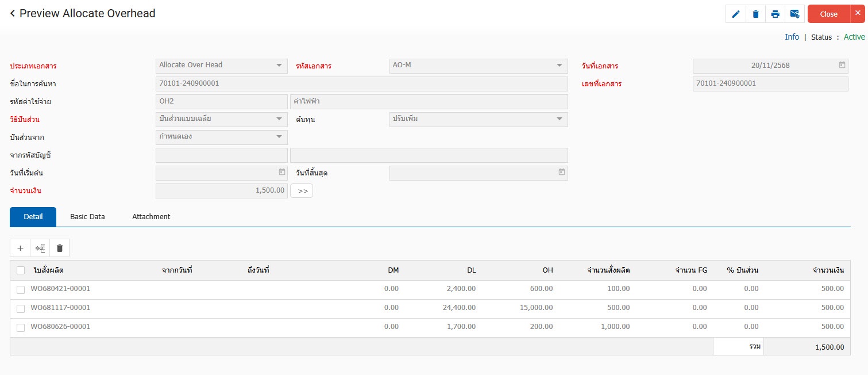
Task: Click the trash delete icon in header
Action: click(x=755, y=14)
